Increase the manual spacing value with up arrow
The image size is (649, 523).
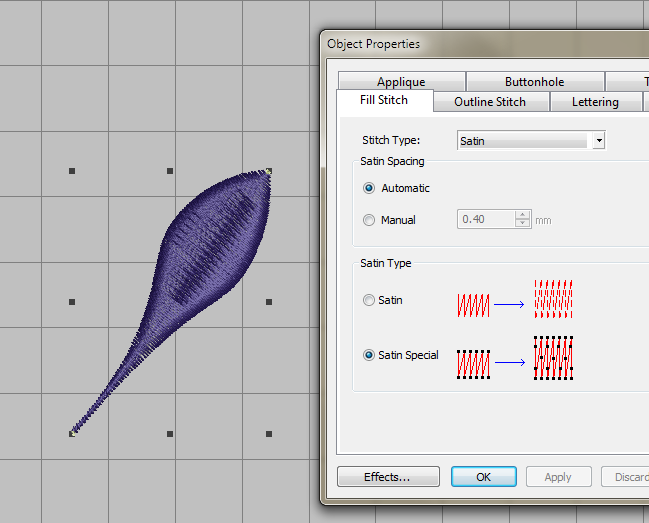point(522,215)
